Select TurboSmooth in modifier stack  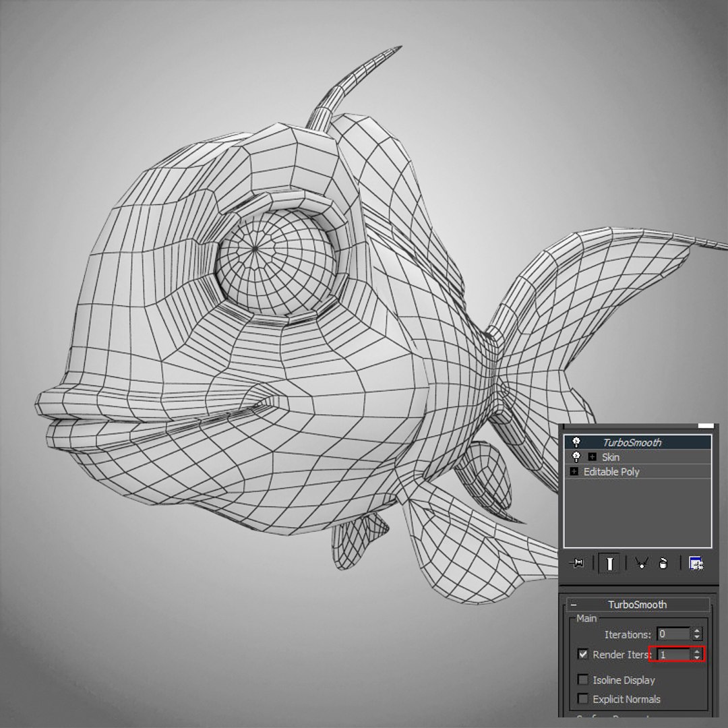coord(638,442)
